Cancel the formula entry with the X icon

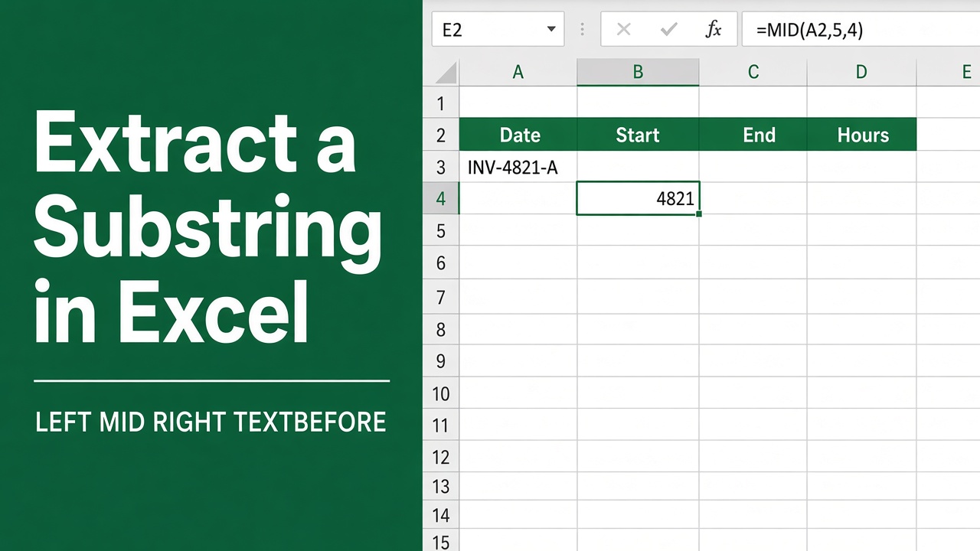[623, 30]
